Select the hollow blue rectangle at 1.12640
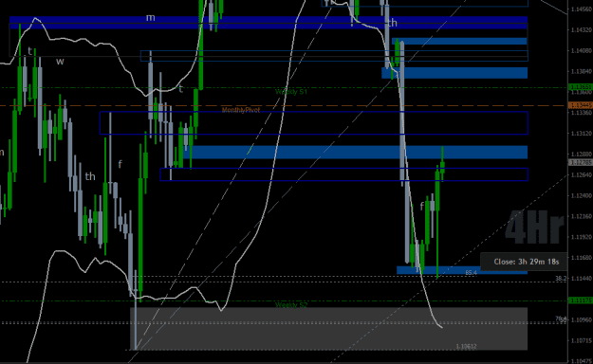 click(x=344, y=174)
